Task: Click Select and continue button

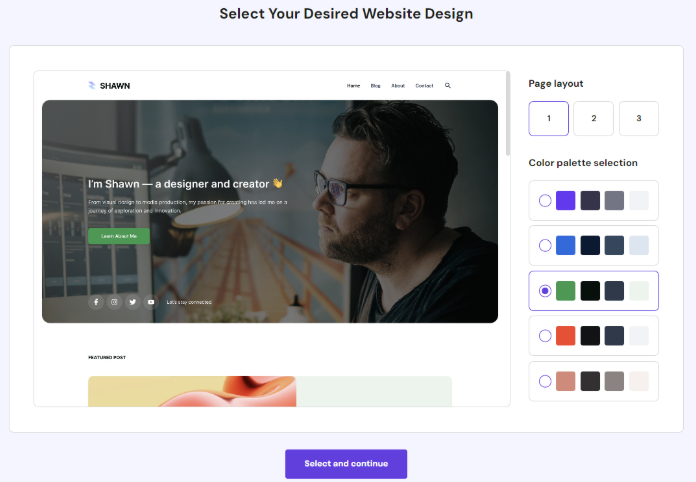Action: click(x=346, y=464)
